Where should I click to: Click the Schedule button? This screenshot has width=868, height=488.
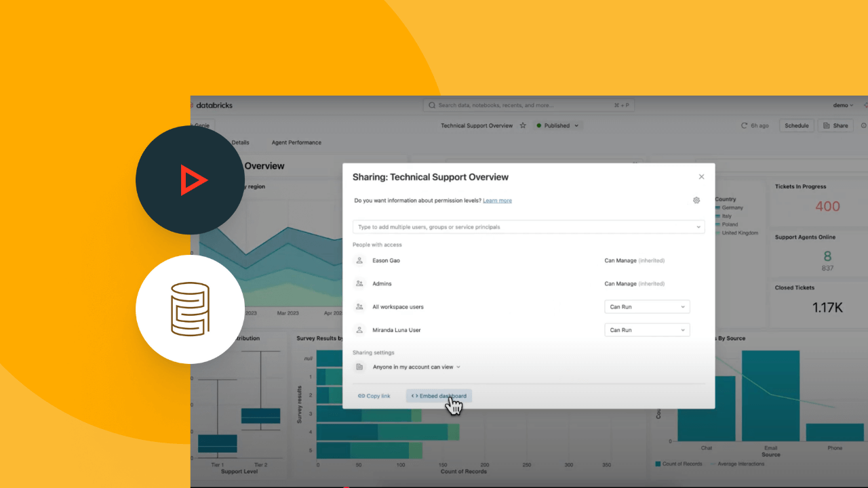click(796, 125)
